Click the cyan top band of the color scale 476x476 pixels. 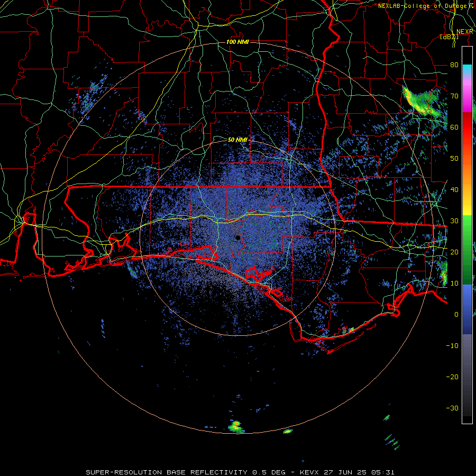tap(467, 69)
